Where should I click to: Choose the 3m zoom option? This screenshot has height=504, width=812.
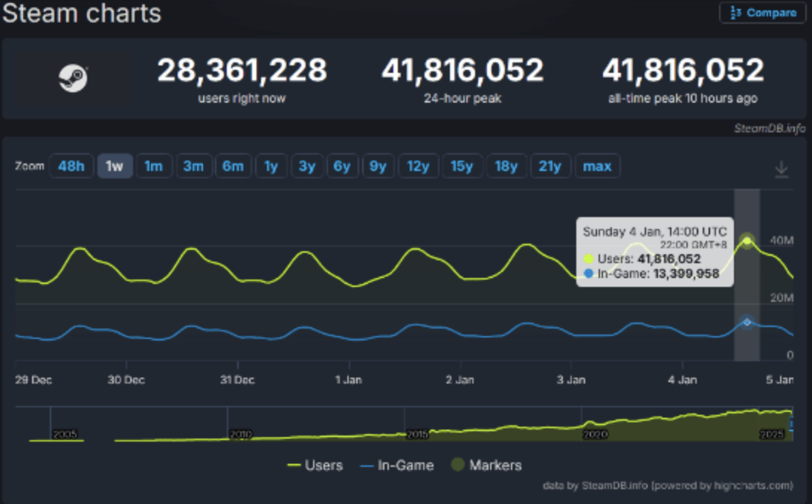[x=193, y=166]
